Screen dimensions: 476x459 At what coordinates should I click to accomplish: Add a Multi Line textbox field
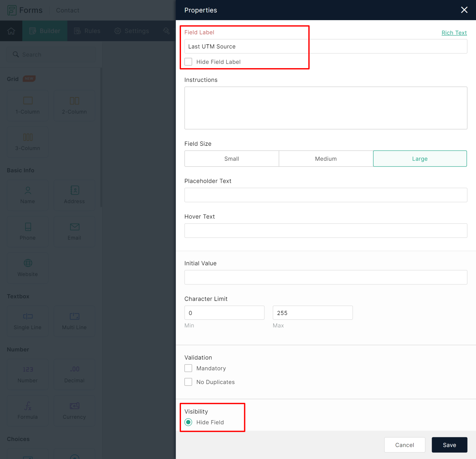(74, 321)
